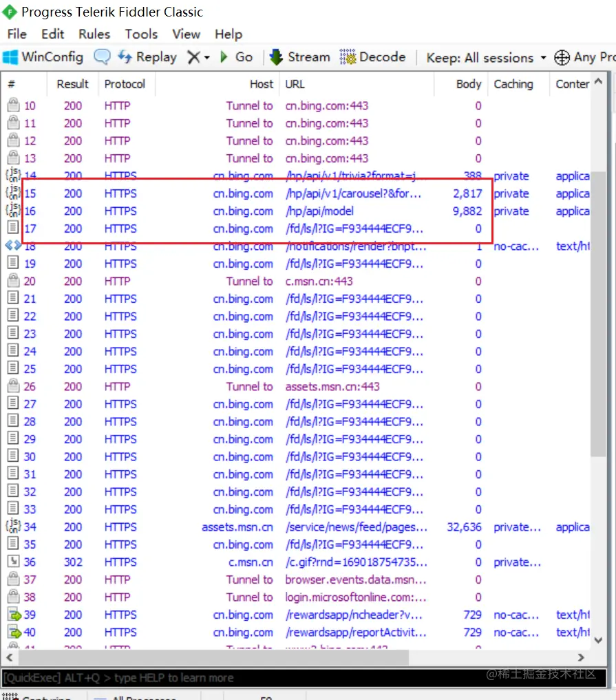Click the Remove X icon in toolbar
This screenshot has height=700, width=616.
coord(193,57)
